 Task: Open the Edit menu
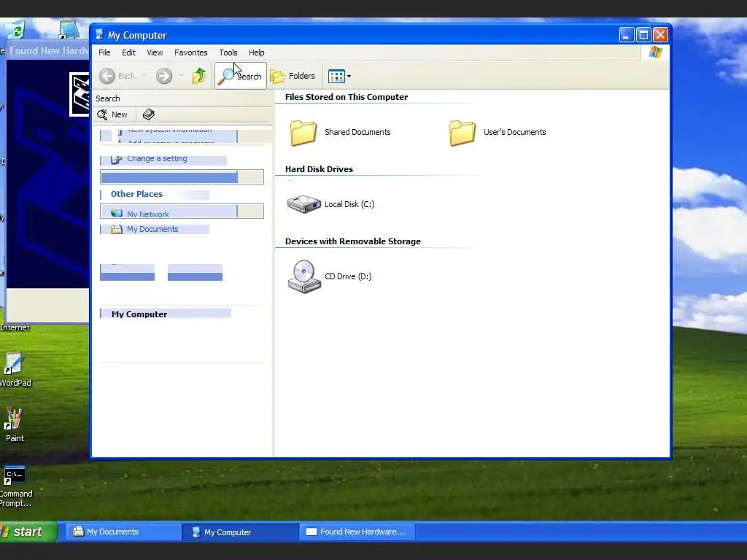tap(128, 52)
